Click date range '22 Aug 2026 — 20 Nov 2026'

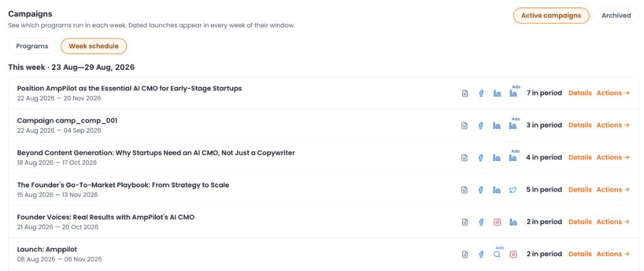[58, 98]
